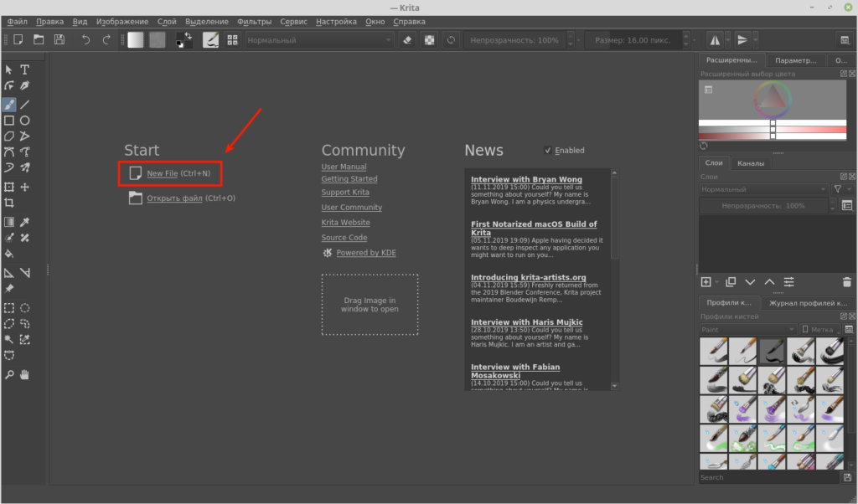The height and width of the screenshot is (504, 858).
Task: Click the New File link
Action: 162,173
